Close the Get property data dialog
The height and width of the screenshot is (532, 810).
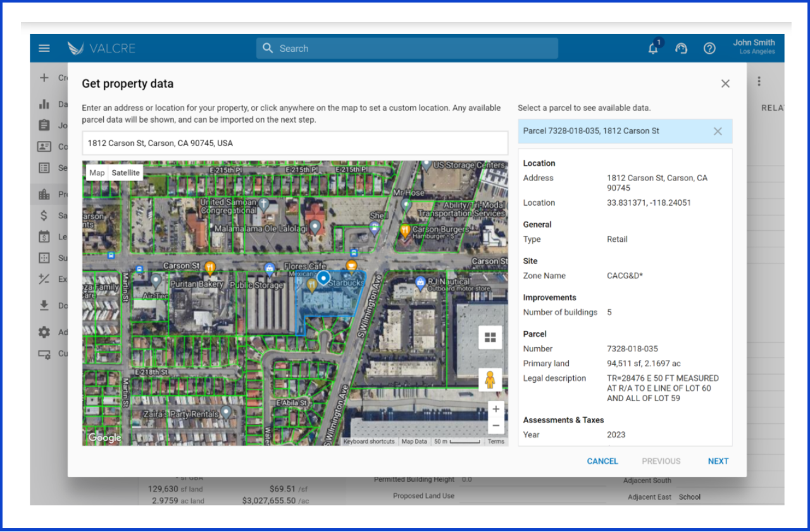coord(725,84)
